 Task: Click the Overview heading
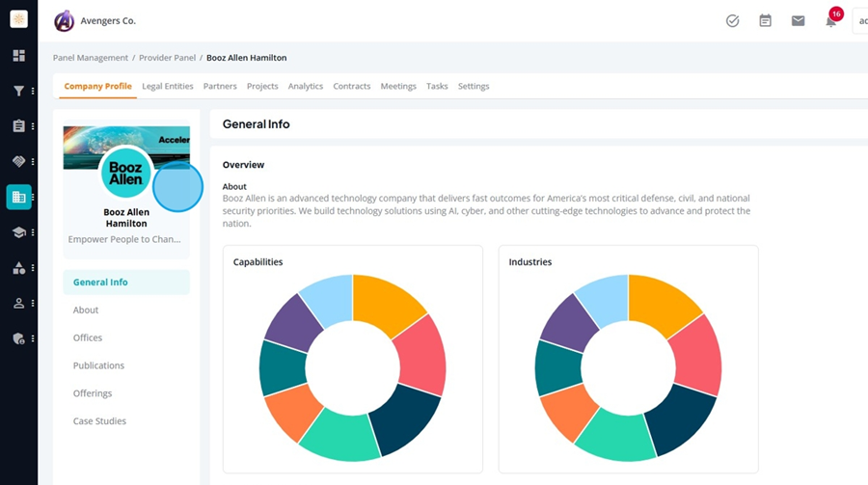point(244,165)
